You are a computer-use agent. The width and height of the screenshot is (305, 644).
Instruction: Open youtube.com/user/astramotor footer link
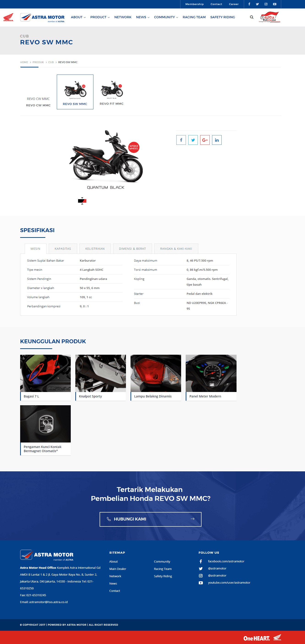[x=229, y=582]
